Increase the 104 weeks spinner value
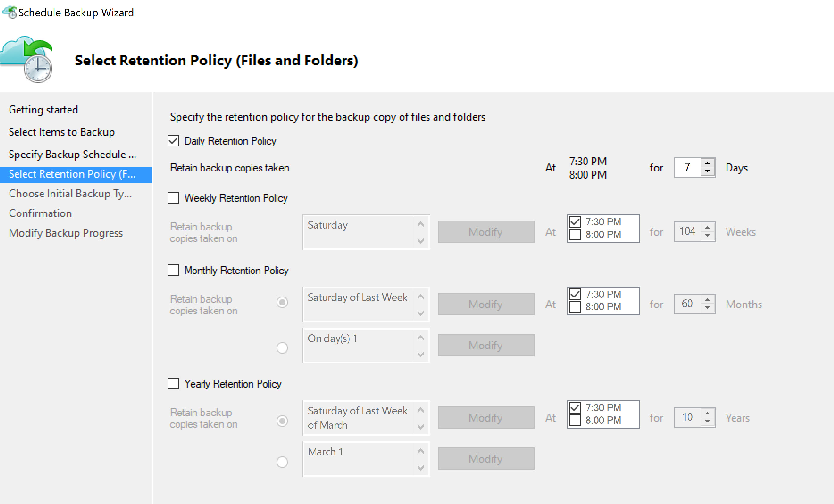This screenshot has height=504, width=834. [x=708, y=227]
